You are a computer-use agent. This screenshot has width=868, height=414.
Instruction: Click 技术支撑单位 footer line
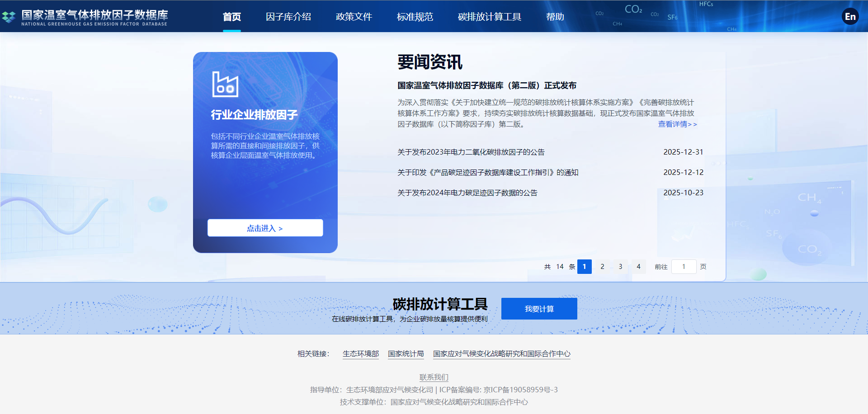pos(434,402)
